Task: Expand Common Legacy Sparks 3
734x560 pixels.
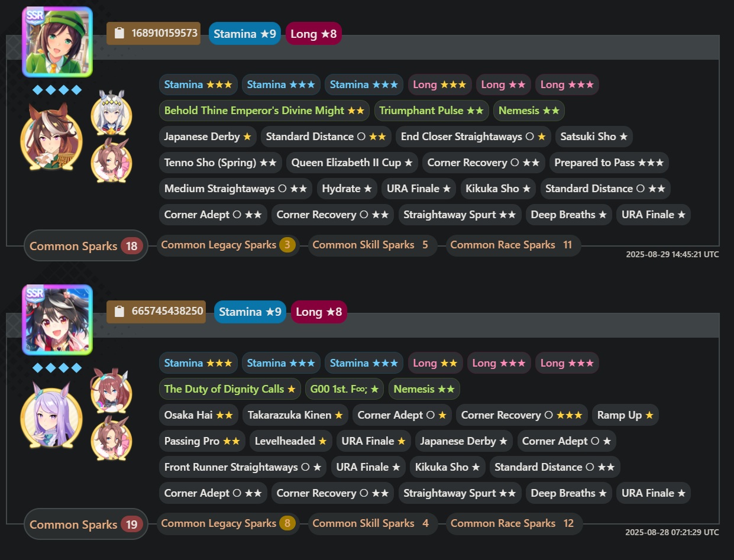Action: click(228, 245)
